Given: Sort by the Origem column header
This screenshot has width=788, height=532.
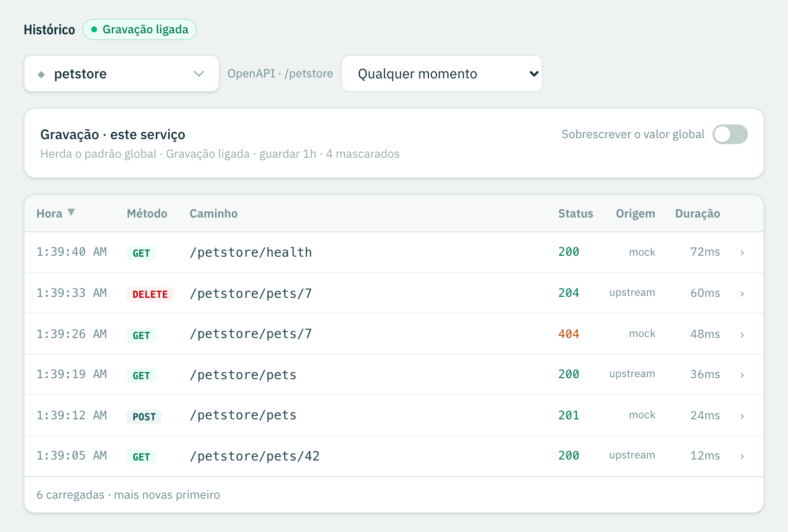Looking at the screenshot, I should 636,214.
